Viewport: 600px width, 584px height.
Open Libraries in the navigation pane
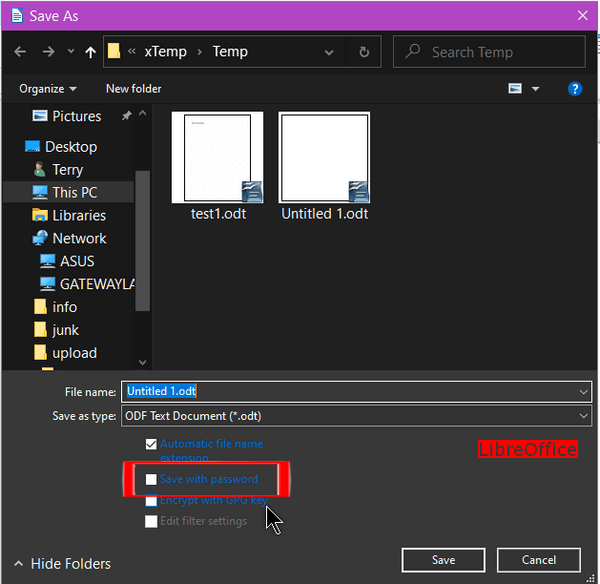click(79, 215)
